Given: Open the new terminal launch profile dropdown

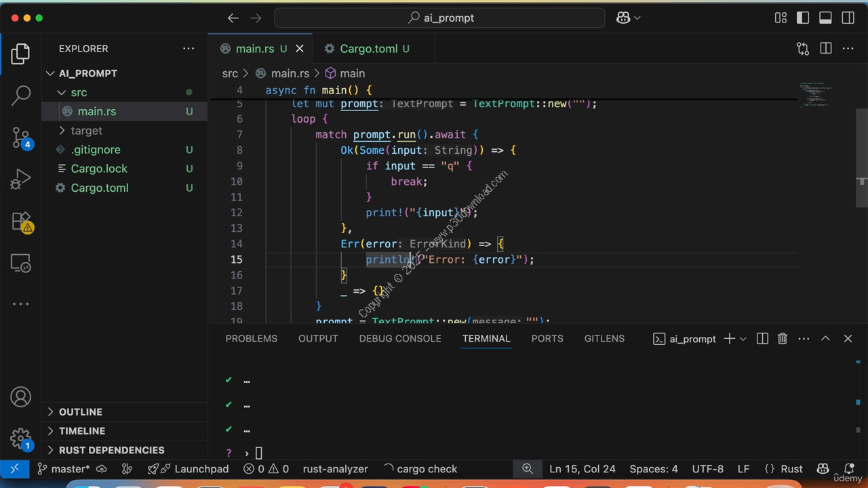Looking at the screenshot, I should [743, 338].
